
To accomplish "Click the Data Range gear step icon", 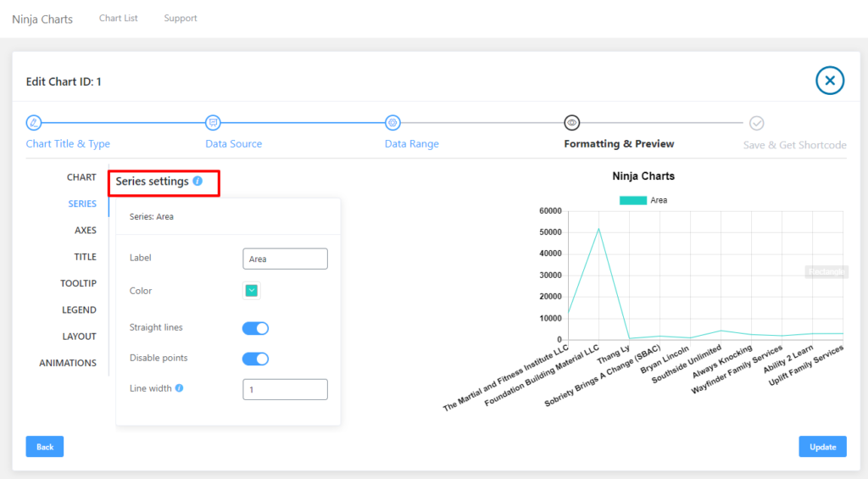I will [392, 122].
